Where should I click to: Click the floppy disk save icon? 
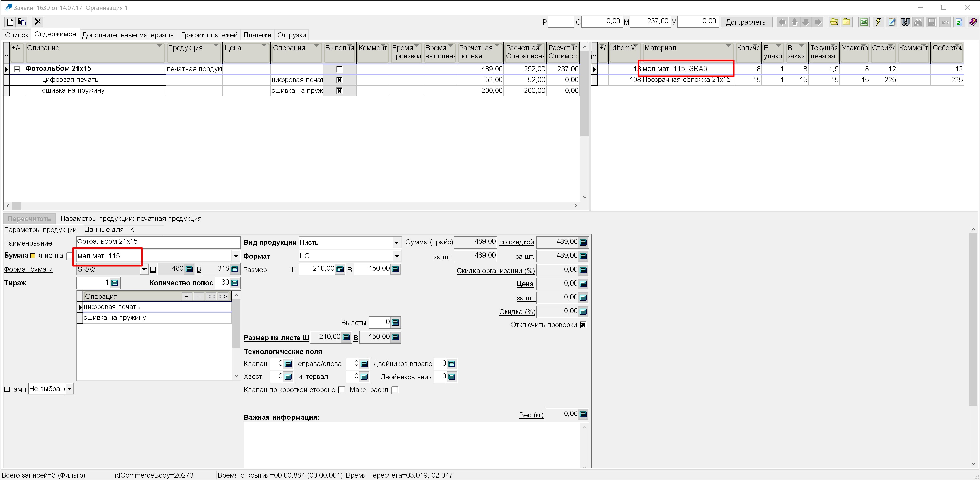click(x=931, y=22)
